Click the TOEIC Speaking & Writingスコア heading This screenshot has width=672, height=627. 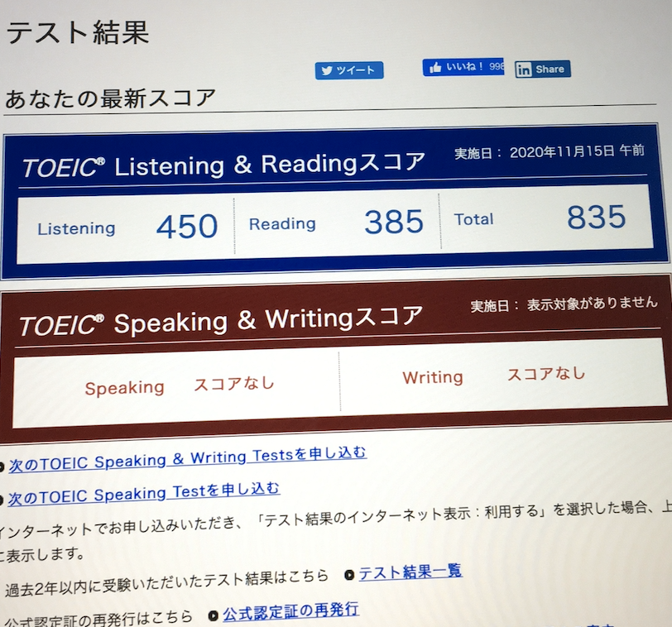point(221,321)
